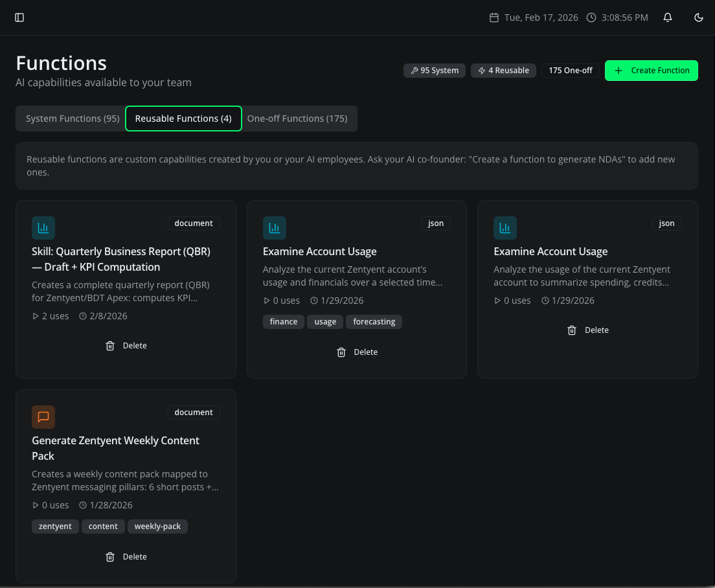Click the clock icon beside the time
Screen dimensions: 715x588
(x=591, y=17)
